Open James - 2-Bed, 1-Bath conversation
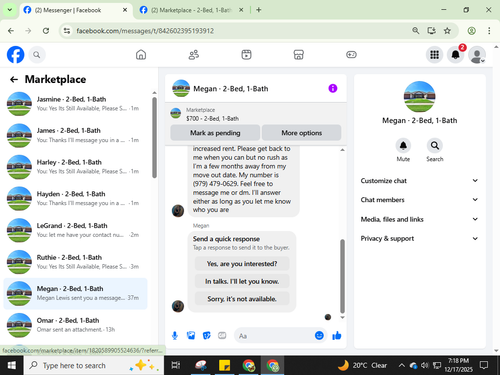This screenshot has width=500, height=375. [x=76, y=135]
